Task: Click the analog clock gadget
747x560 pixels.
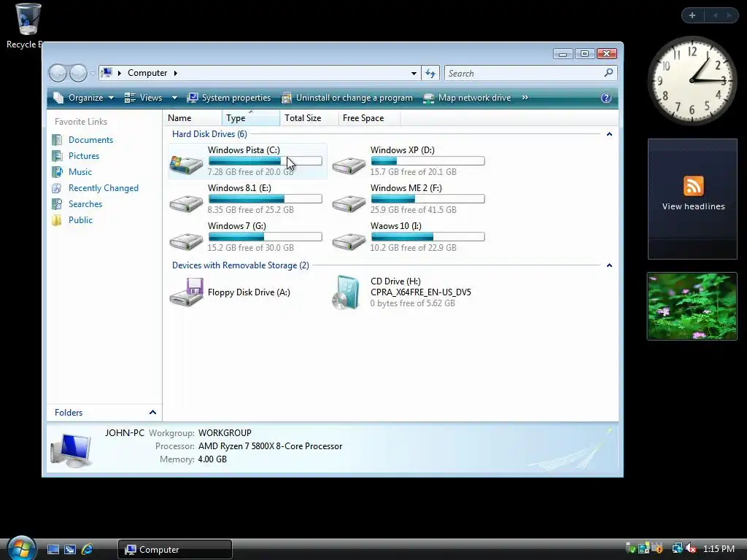Action: pos(692,80)
